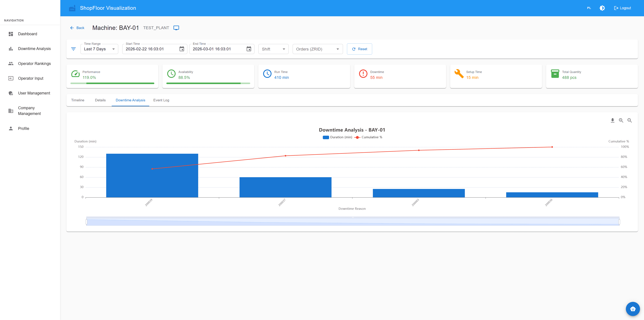Click the chart zoom-out magnifier icon

click(x=630, y=120)
